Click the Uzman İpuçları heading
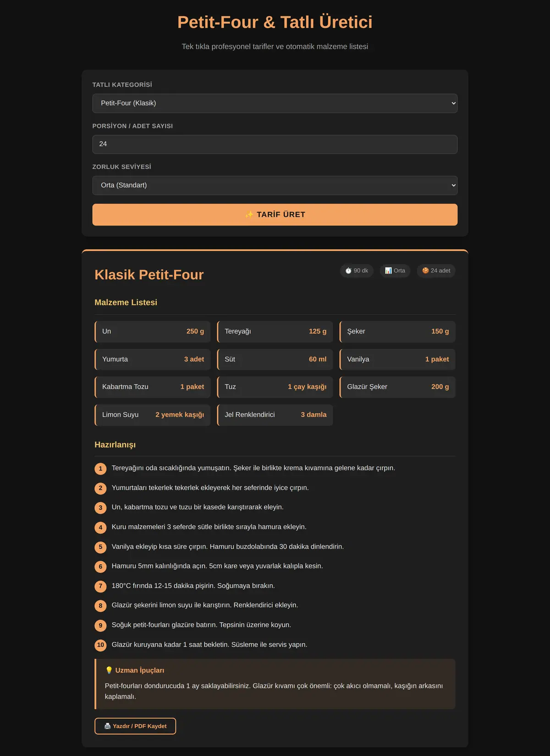Screen dimensions: 550x756 coord(139,670)
